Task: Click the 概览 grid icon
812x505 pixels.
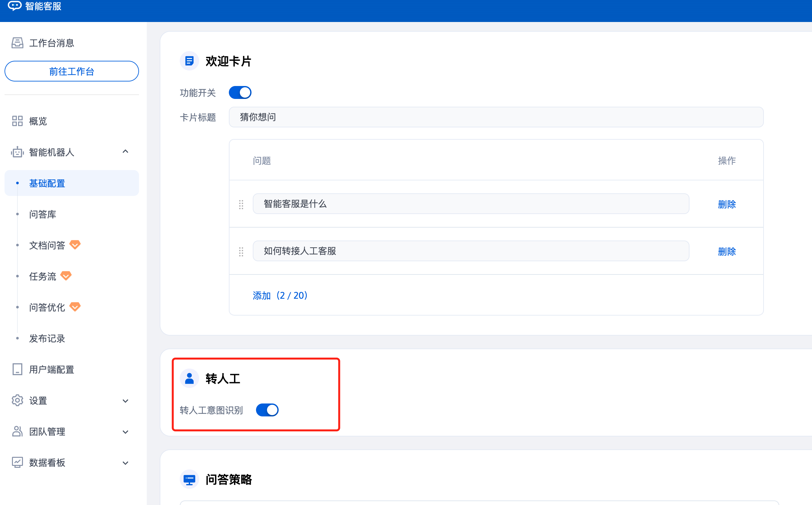Action: pyautogui.click(x=17, y=121)
